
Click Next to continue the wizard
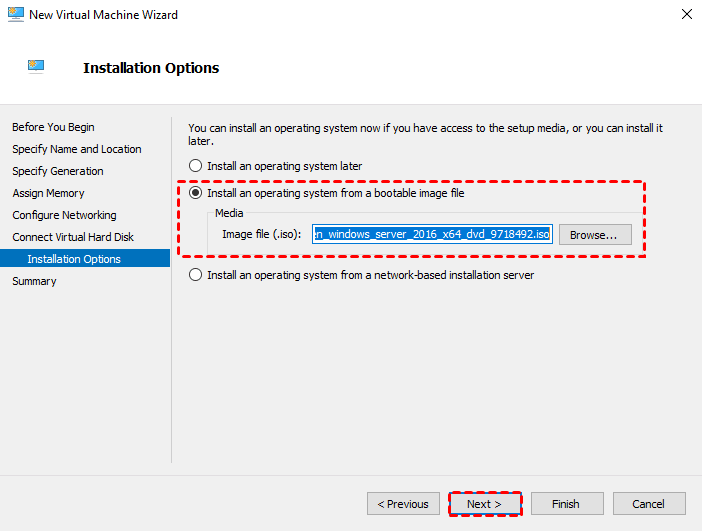[485, 504]
